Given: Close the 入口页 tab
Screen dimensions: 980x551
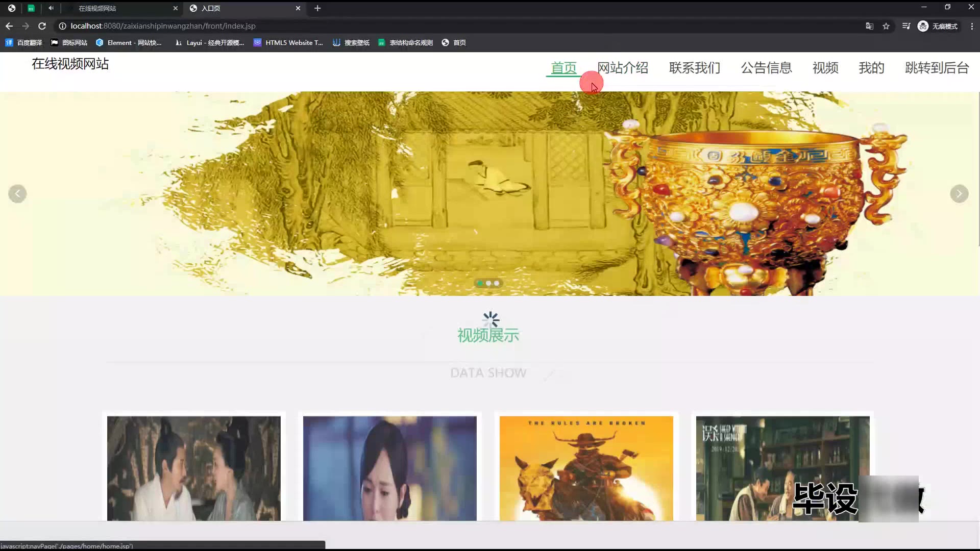Looking at the screenshot, I should pos(298,8).
